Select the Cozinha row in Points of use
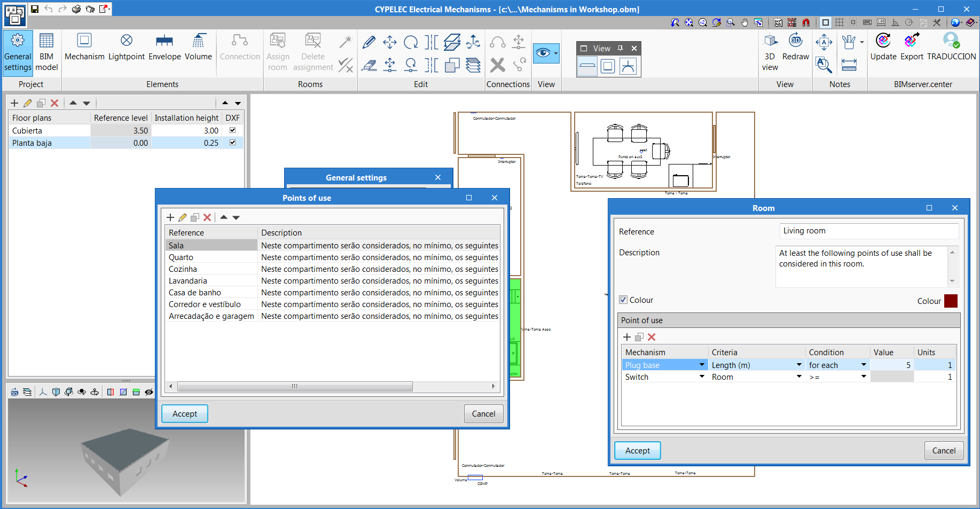 point(183,269)
